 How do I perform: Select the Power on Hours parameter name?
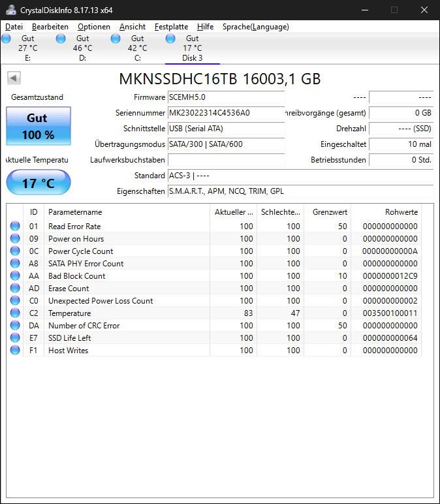[x=76, y=239]
